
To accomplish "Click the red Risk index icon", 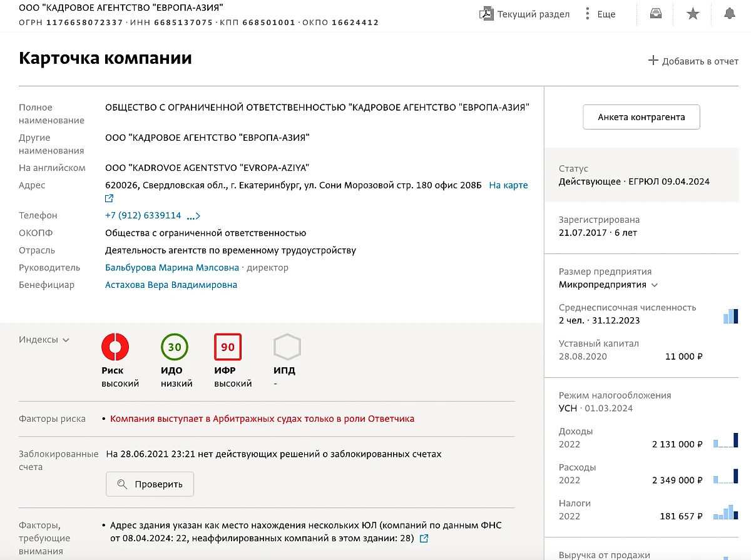I will [x=115, y=347].
